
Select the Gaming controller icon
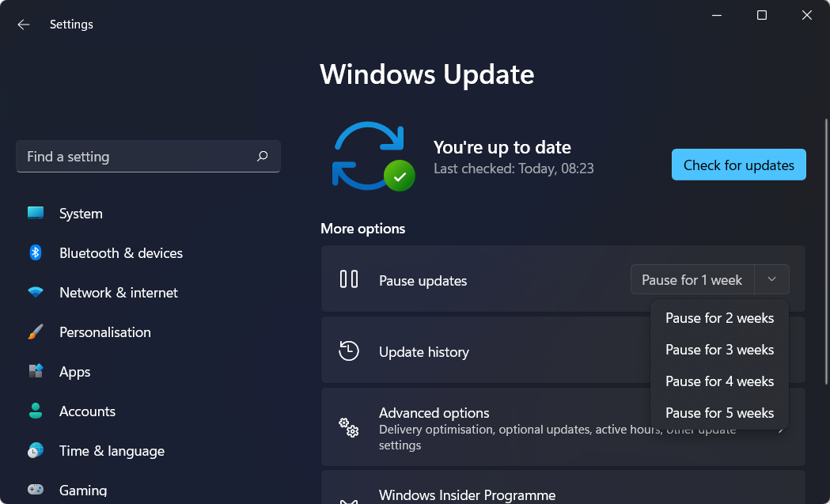pyautogui.click(x=36, y=490)
